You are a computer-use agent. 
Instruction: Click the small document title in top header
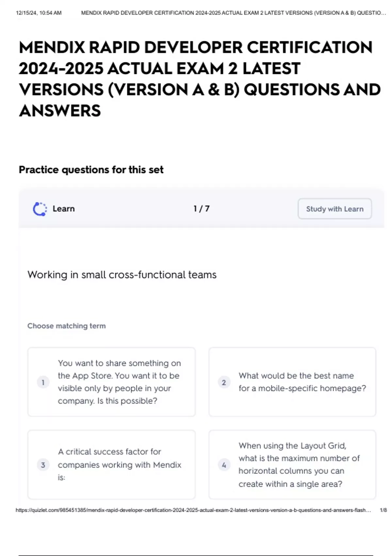233,13
